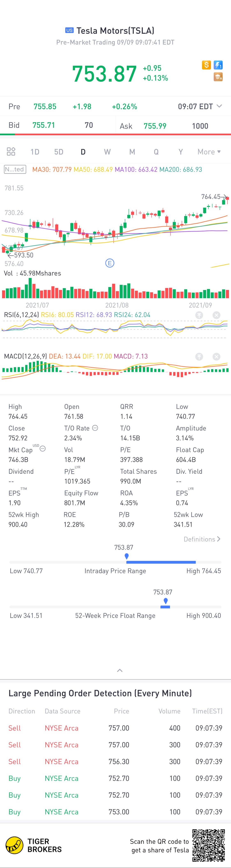Viewport: 231px width, 868px height.
Task: Open the N...ted price adjustment selector
Action: coord(15,169)
